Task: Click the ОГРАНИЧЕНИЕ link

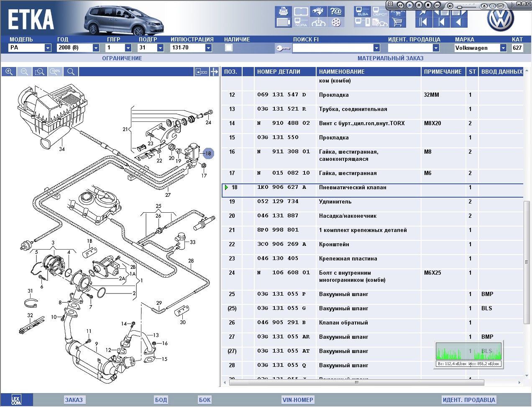Action: (x=122, y=58)
